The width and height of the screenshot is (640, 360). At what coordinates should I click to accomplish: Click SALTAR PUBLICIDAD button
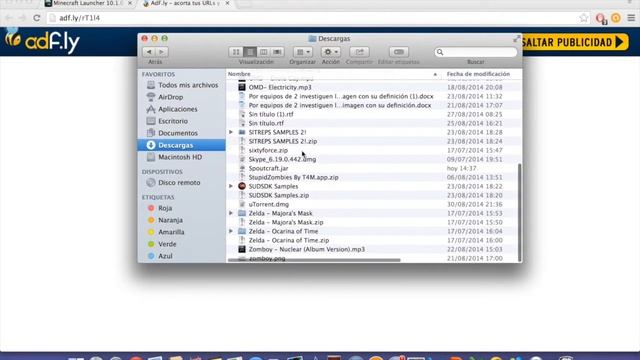[575, 42]
